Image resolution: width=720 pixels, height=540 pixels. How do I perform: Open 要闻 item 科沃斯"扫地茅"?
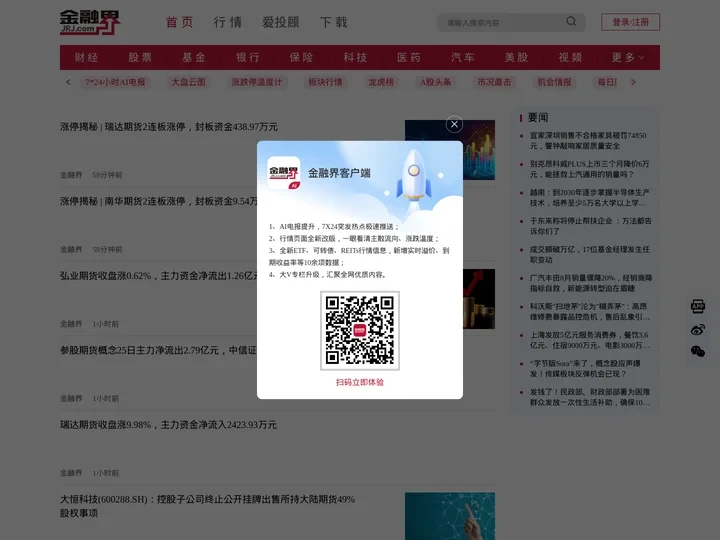(x=590, y=311)
